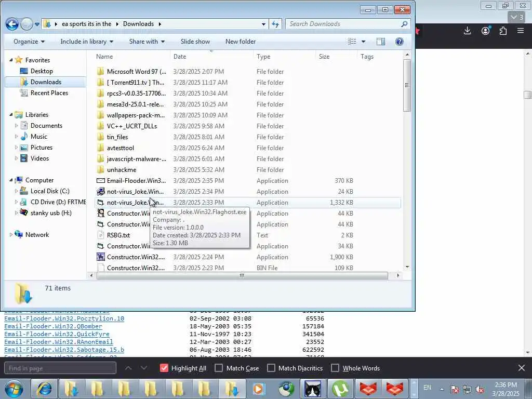Click the horizontal scrollbar thumb

[242, 275]
